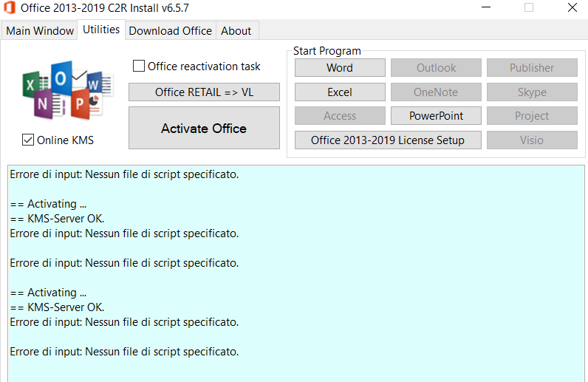Convert using Office RETAIL => VL button
Image resolution: width=588 pixels, height=382 pixels.
click(x=204, y=92)
